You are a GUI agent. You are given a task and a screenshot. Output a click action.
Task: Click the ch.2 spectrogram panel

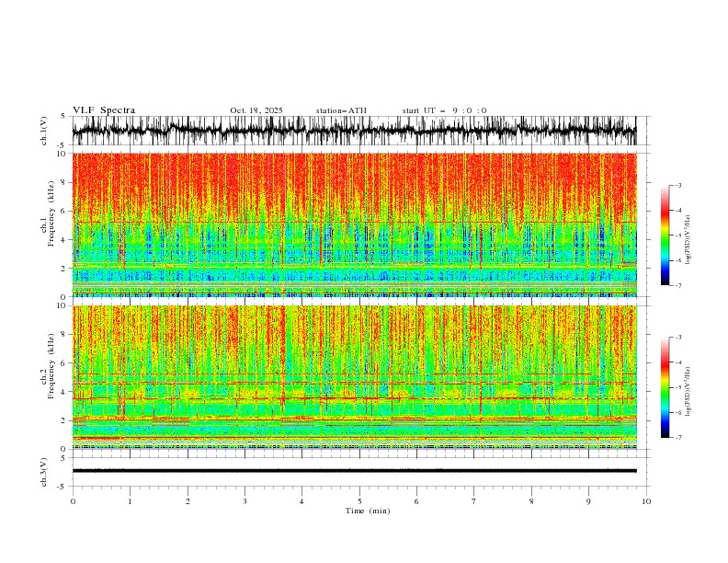tap(354, 377)
